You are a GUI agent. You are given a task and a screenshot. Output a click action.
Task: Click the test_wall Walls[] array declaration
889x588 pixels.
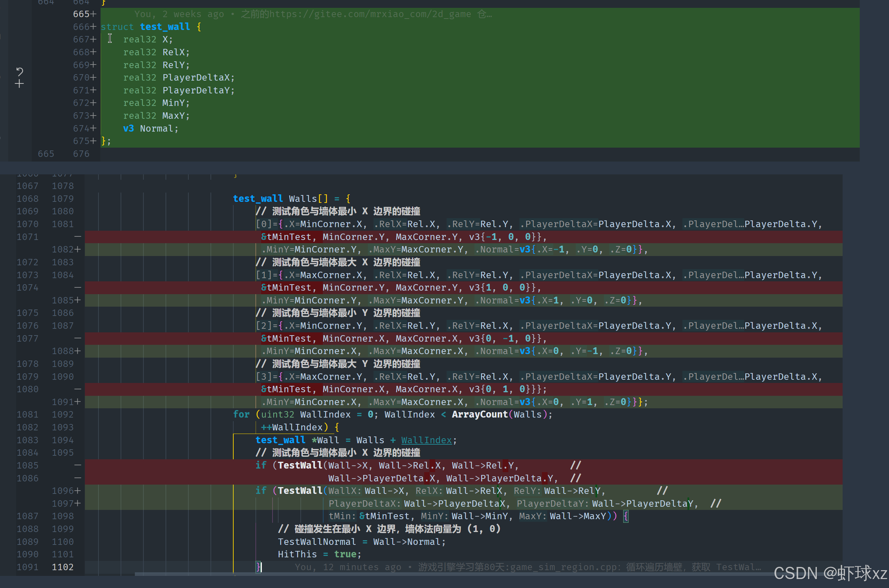click(x=292, y=198)
